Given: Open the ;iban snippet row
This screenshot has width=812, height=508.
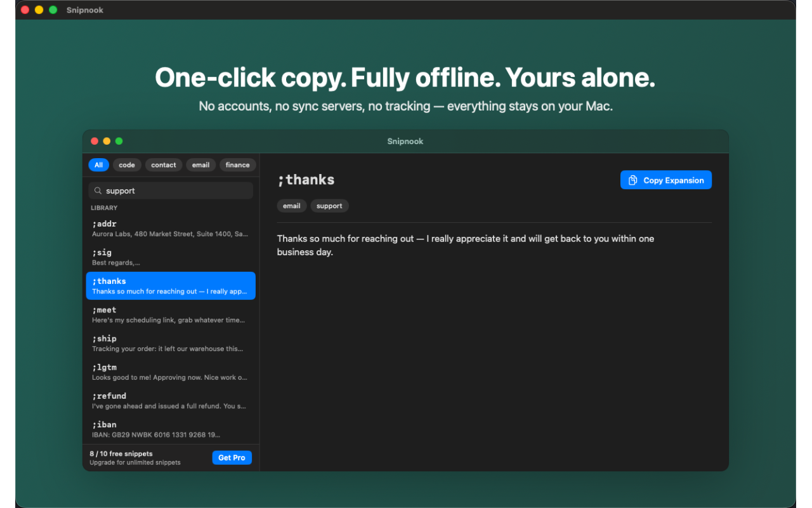Looking at the screenshot, I should 171,429.
